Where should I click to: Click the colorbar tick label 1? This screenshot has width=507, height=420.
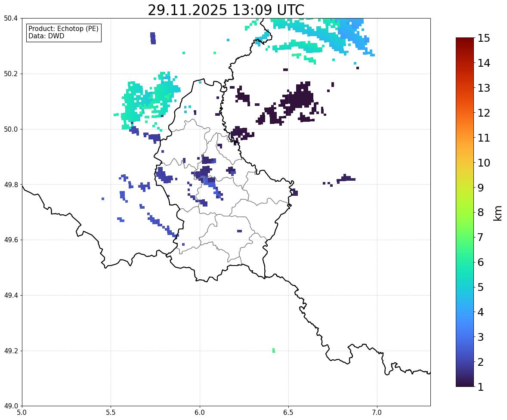point(480,387)
